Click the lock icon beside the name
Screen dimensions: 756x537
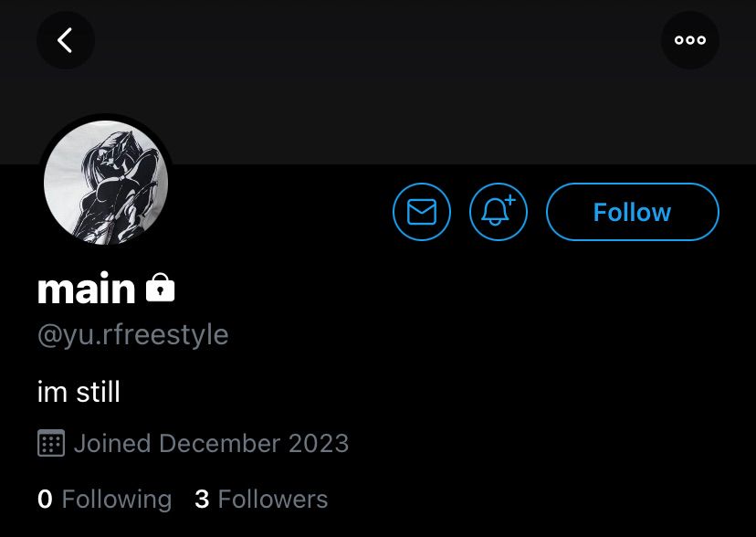160,289
